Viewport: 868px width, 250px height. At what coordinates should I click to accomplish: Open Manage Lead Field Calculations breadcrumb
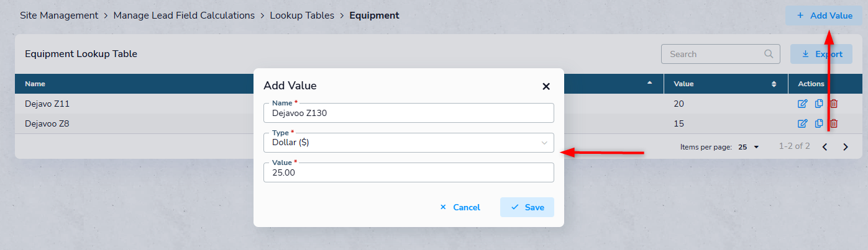tap(184, 16)
